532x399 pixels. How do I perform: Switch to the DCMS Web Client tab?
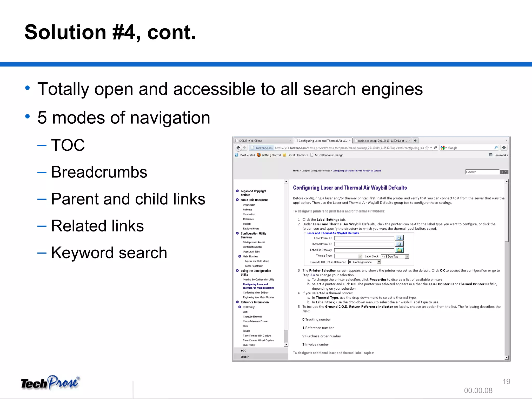click(263, 141)
